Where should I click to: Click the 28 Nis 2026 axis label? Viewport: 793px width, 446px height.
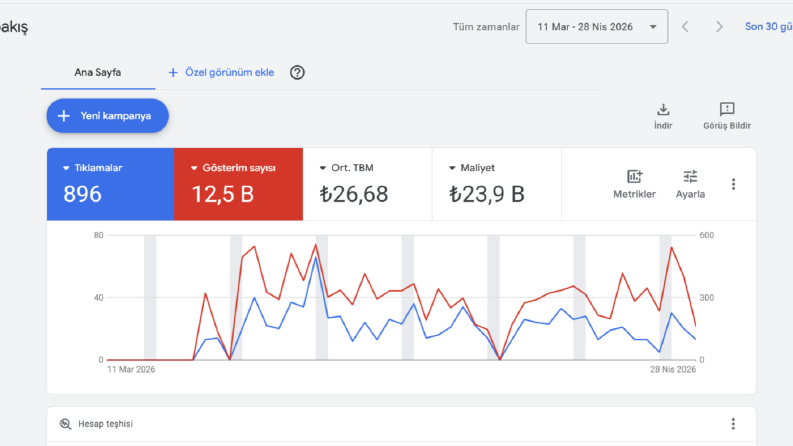pos(673,370)
